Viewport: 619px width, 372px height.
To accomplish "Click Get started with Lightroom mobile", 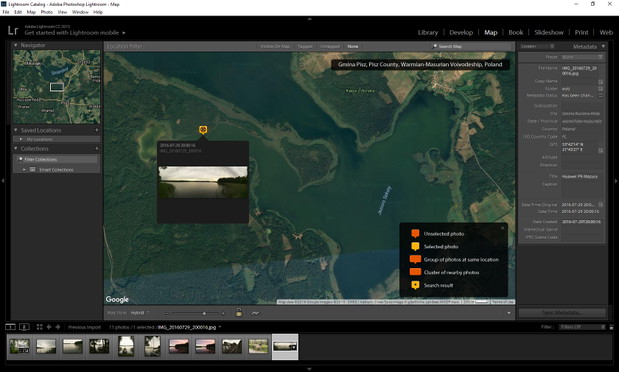I will (72, 33).
